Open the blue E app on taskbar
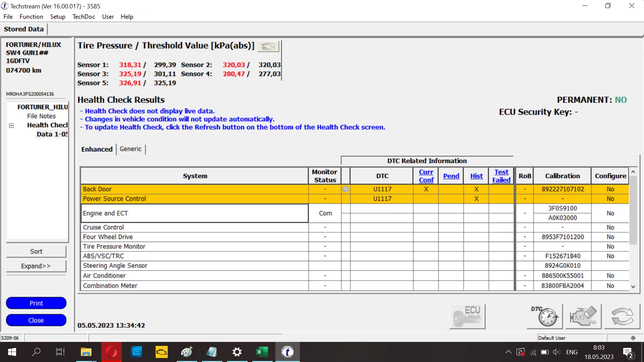 point(137,352)
